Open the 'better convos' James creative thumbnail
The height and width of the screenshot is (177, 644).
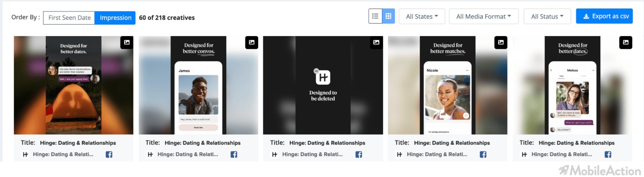198,85
